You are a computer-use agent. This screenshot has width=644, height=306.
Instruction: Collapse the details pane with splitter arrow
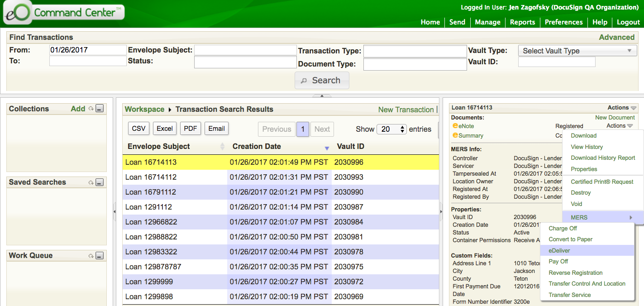tap(441, 211)
